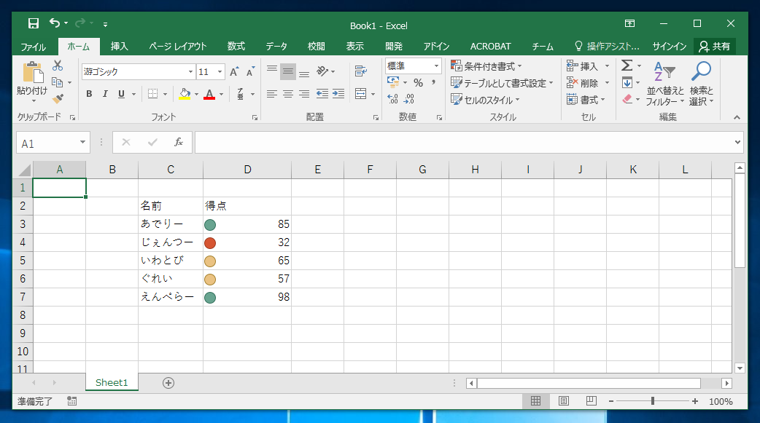Click the AutoSum sigma icon
Viewport: 760px width, 423px height.
point(627,65)
